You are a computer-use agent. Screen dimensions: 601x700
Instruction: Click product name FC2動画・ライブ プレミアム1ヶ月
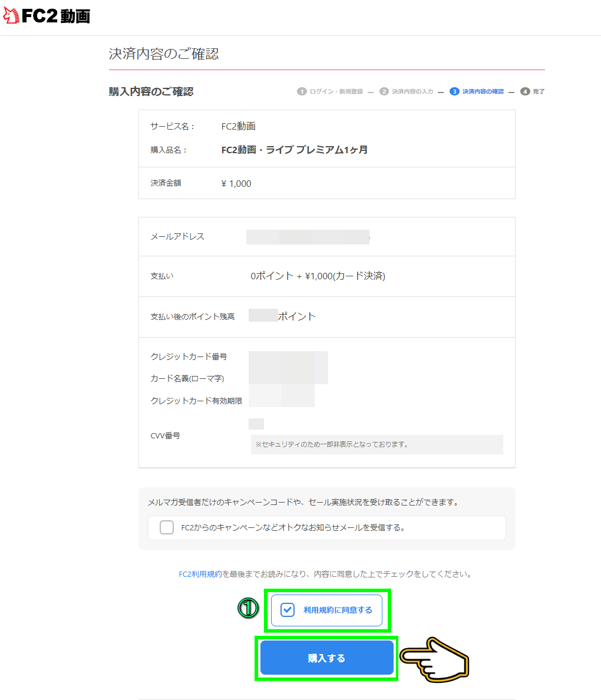(x=294, y=150)
